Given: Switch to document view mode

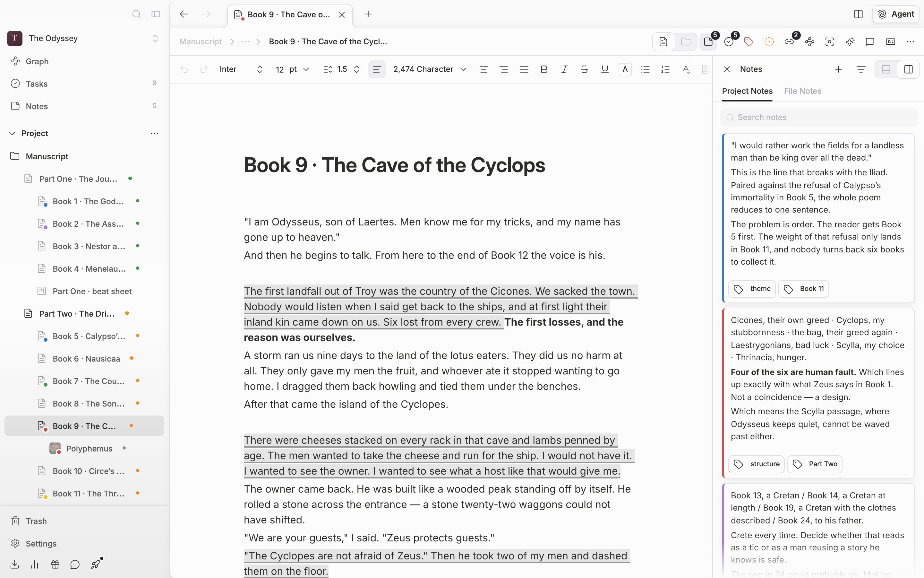Looking at the screenshot, I should click(x=663, y=42).
